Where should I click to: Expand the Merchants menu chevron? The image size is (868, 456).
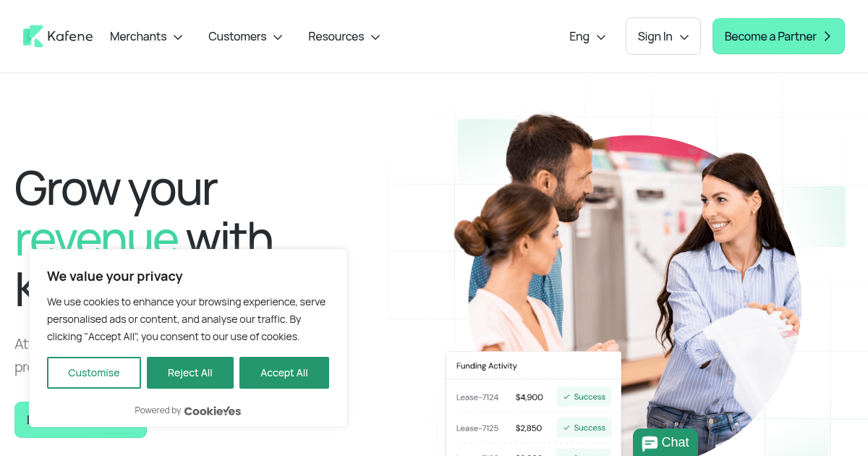pyautogui.click(x=178, y=37)
